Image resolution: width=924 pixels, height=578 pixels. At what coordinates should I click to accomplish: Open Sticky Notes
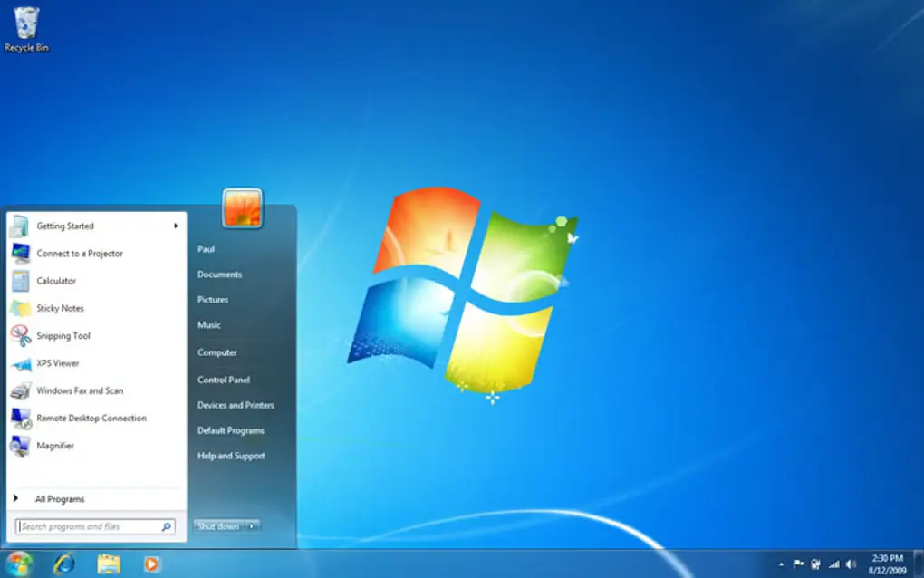click(x=60, y=308)
